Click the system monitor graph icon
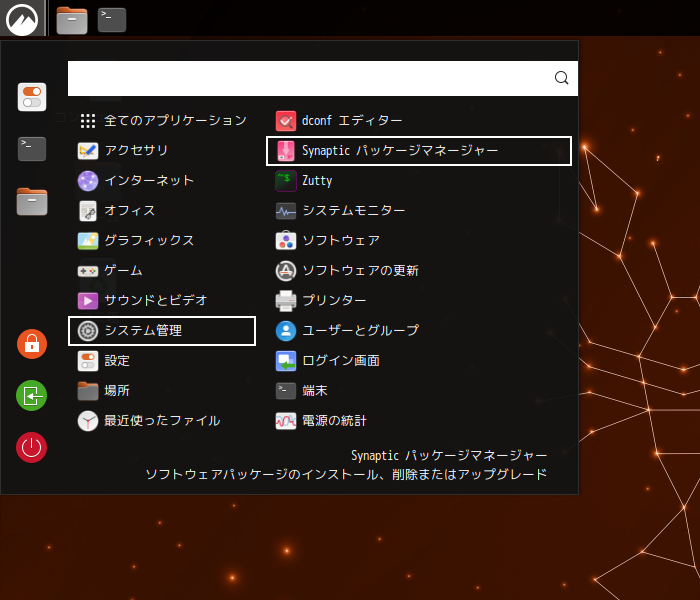The image size is (700, 600). (x=286, y=211)
